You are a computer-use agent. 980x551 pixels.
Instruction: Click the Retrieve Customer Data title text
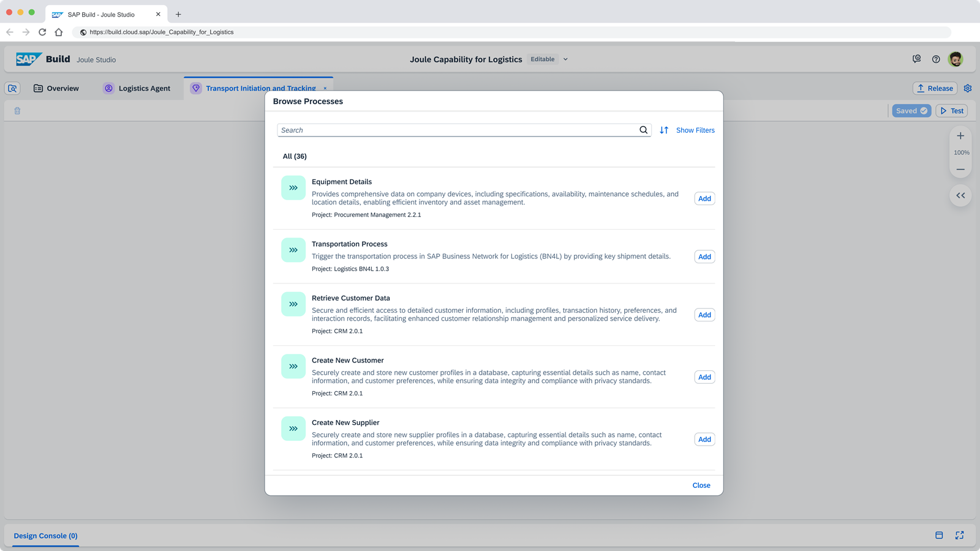point(351,298)
